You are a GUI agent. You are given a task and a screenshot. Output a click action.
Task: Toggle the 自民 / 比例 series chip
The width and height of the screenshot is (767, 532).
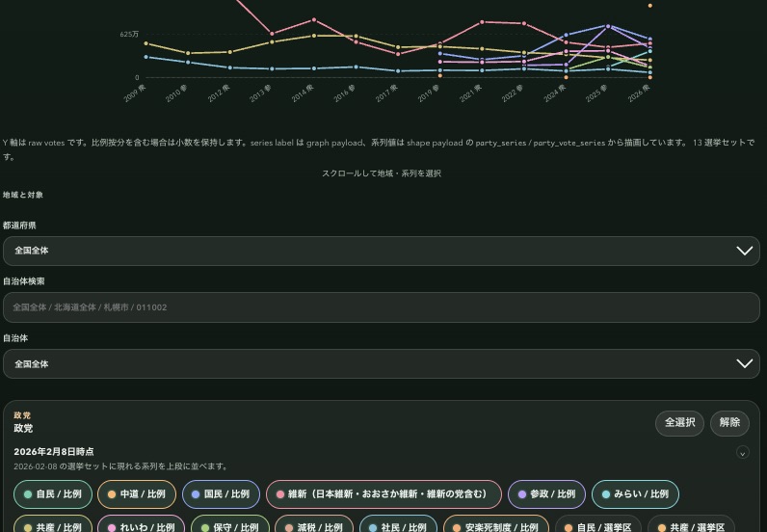(x=53, y=494)
